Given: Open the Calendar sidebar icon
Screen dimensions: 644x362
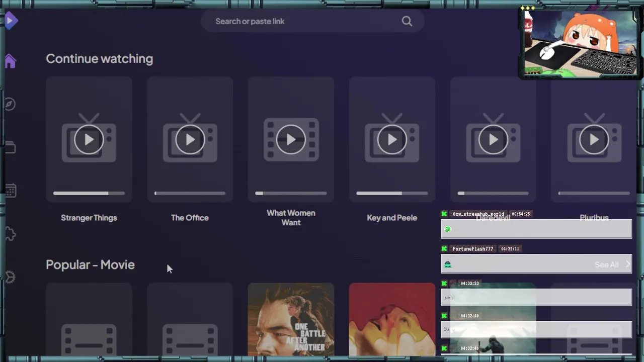Looking at the screenshot, I should pyautogui.click(x=10, y=191).
